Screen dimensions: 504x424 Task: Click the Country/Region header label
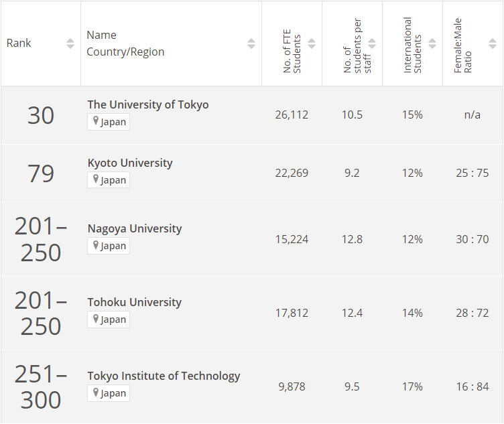pyautogui.click(x=125, y=52)
